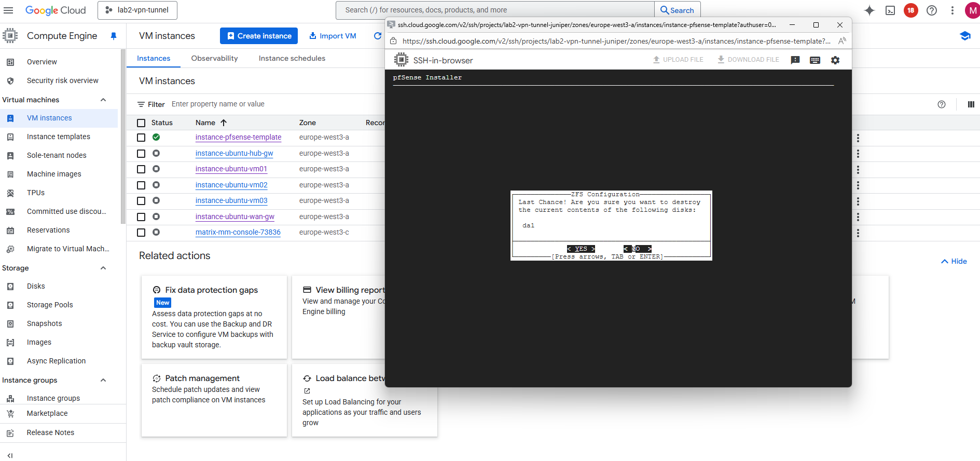Image resolution: width=980 pixels, height=461 pixels.
Task: Open the instance-ubuntu-hub-gw link
Action: click(x=234, y=153)
